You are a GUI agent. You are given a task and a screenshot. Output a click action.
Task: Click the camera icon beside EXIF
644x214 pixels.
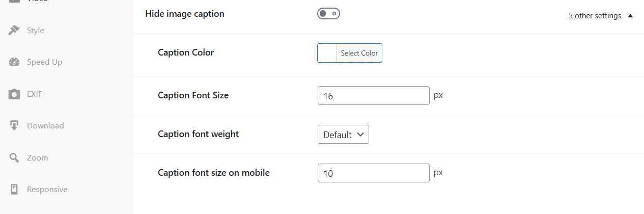[x=14, y=94]
